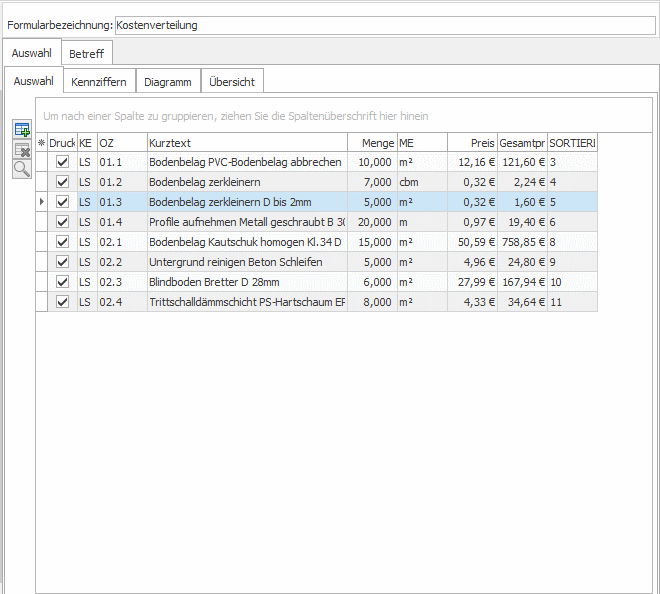The height and width of the screenshot is (594, 660).
Task: Uncheck Druck checkbox for row 01.2
Action: point(62,182)
